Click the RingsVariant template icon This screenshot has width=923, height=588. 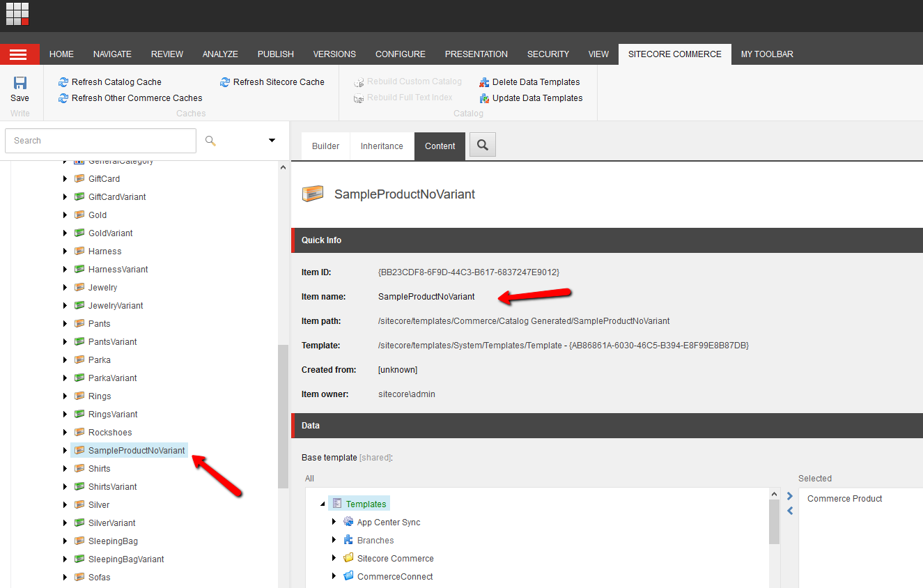[79, 415]
